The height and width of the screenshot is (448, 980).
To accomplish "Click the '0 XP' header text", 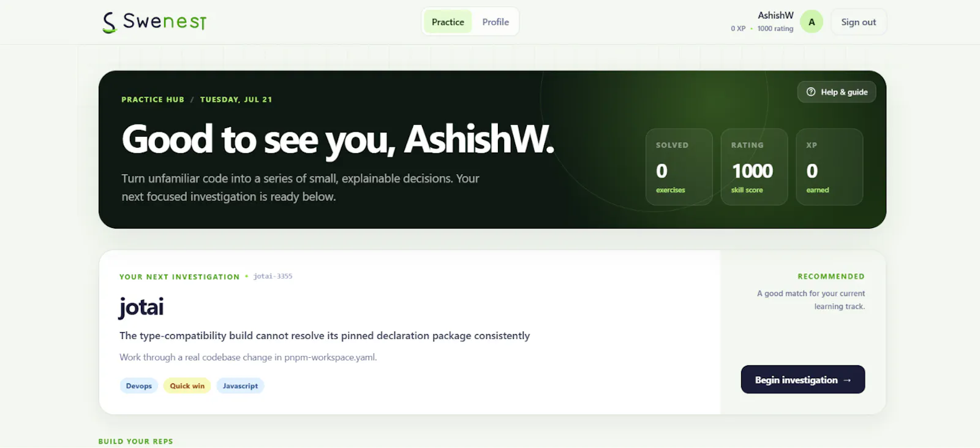I will (738, 29).
